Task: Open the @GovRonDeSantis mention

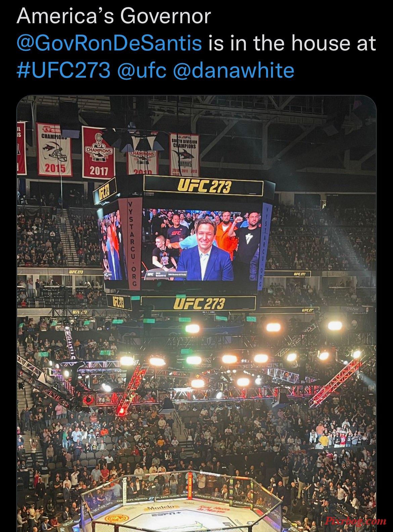Action: (x=109, y=43)
